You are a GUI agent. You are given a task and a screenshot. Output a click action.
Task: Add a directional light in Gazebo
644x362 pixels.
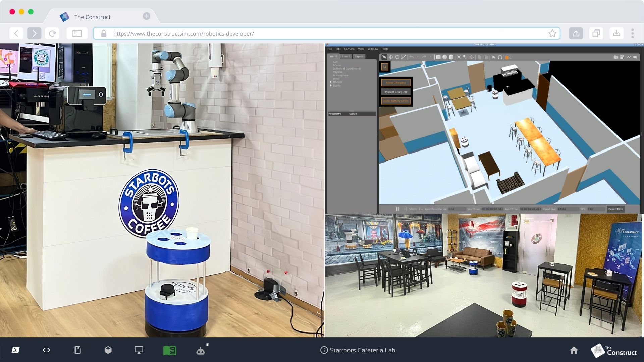(472, 57)
